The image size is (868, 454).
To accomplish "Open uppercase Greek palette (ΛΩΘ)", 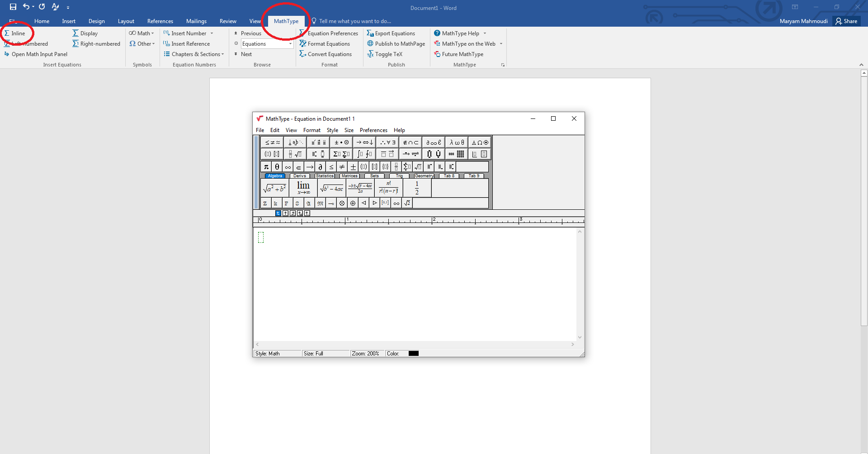I will [480, 142].
